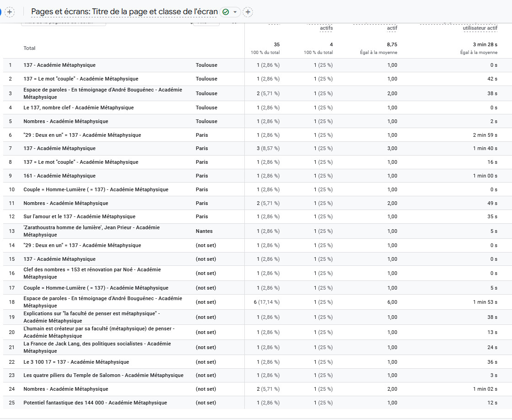Select views value '3 (8,57 %)' in row 7
Screen dimensions: 512x420
[268, 148]
